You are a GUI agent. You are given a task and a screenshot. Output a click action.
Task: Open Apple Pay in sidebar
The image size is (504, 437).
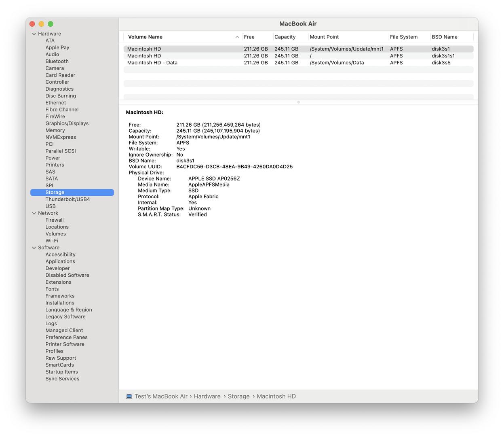[x=57, y=47]
